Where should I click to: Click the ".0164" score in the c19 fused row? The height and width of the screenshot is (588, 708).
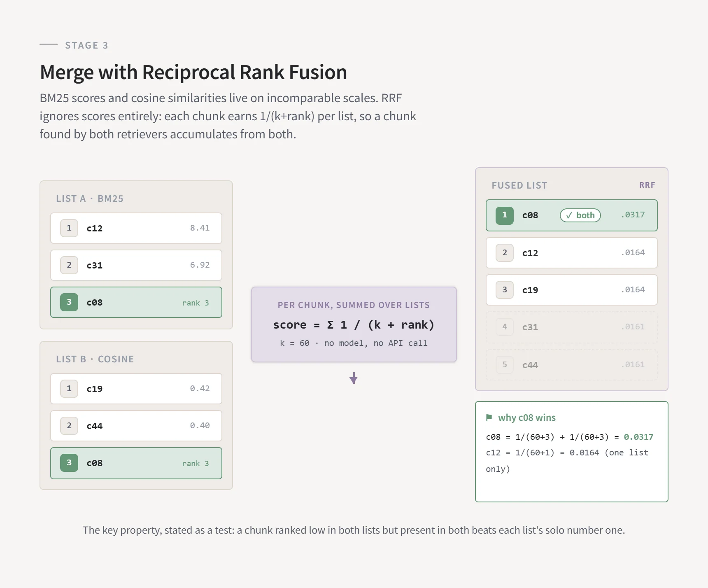coord(633,289)
